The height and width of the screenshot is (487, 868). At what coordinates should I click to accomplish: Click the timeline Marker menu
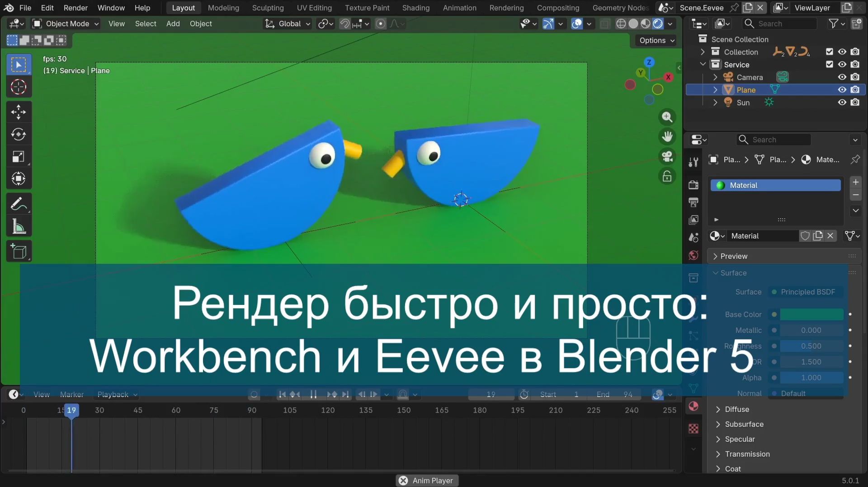72,394
